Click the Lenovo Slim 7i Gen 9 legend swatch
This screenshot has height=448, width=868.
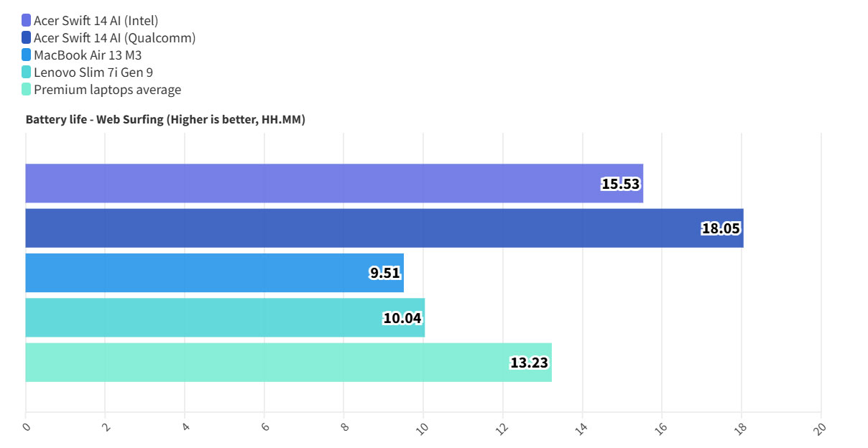(27, 72)
